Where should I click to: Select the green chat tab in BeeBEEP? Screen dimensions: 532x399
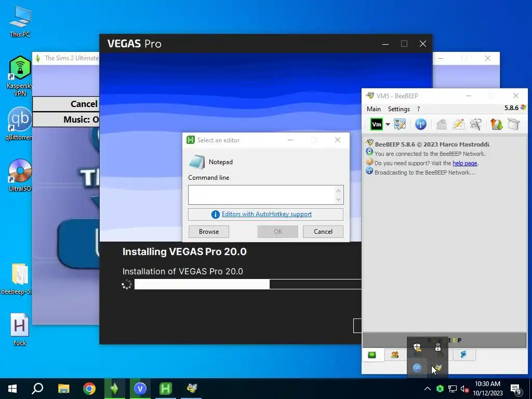(x=372, y=355)
